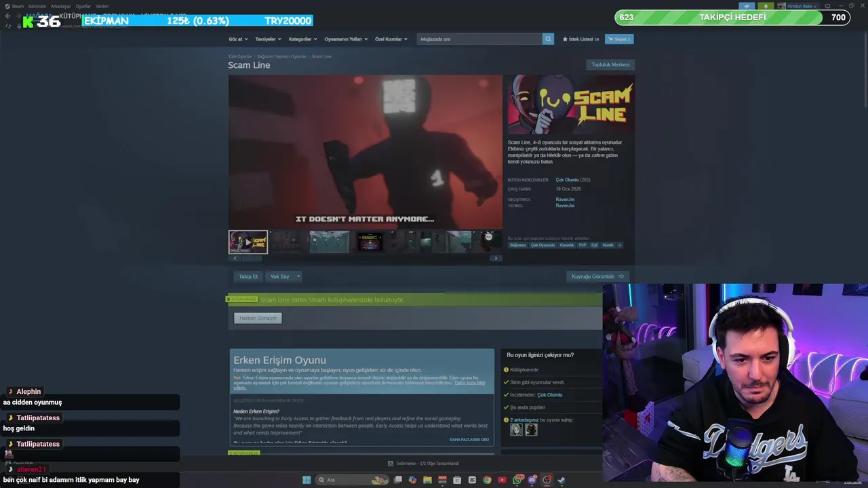
Task: Open the Oyunlar menu
Action: pyautogui.click(x=83, y=6)
